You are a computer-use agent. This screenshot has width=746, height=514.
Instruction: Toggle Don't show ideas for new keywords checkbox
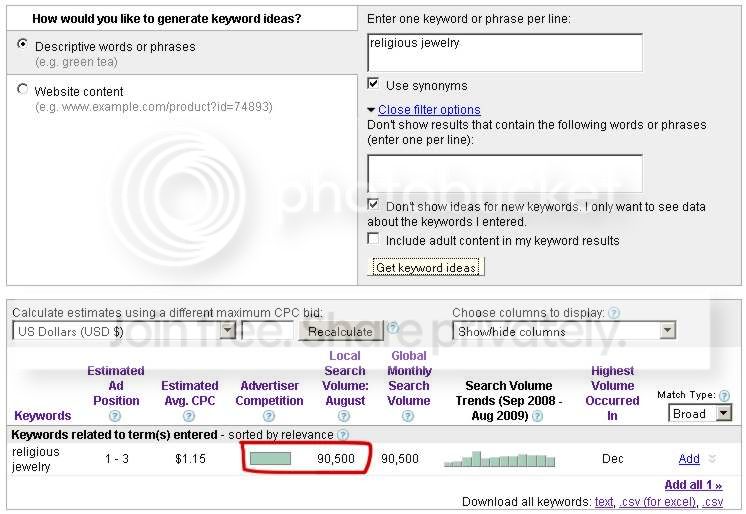[x=373, y=205]
